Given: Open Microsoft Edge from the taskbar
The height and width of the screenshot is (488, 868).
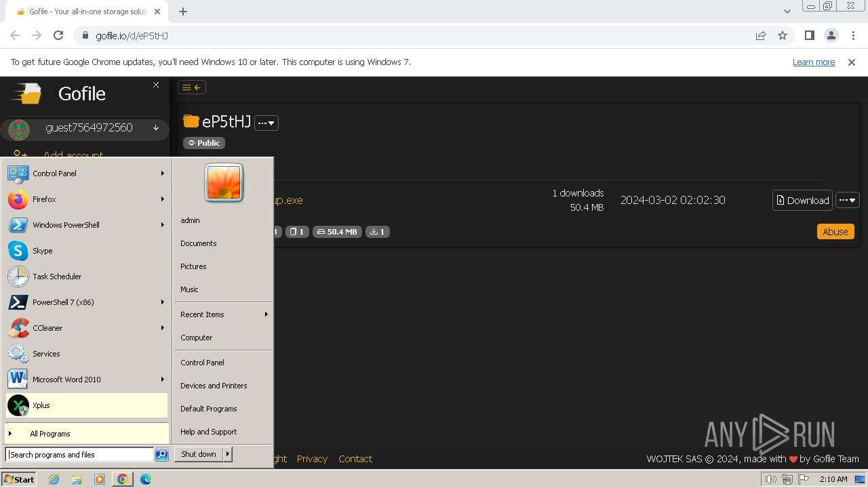Looking at the screenshot, I should click(146, 479).
